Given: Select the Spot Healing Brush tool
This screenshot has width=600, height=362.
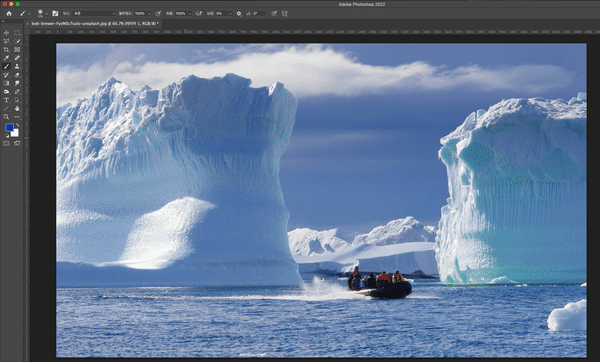Looking at the screenshot, I should tap(17, 58).
